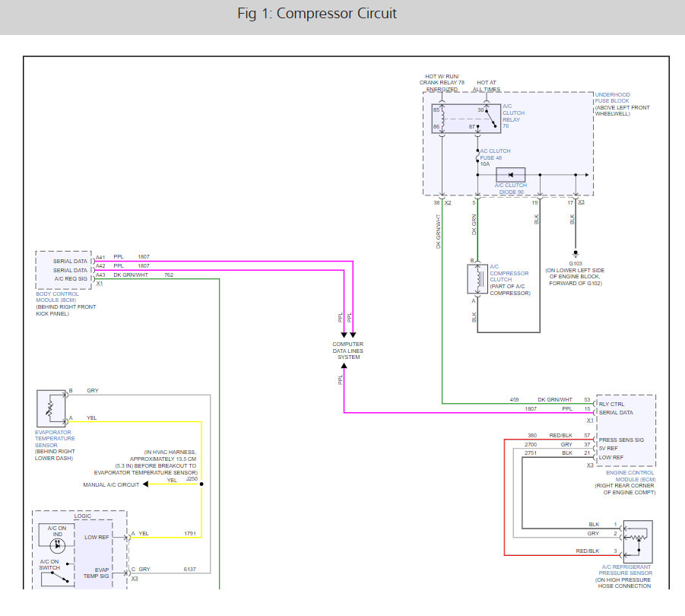Click the 10A fuse rating text

pos(485,164)
